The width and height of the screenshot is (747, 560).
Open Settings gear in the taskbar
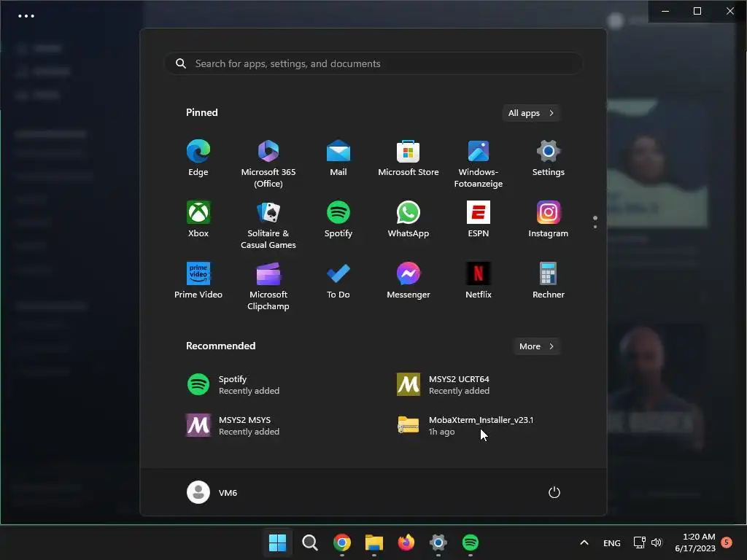coord(438,542)
